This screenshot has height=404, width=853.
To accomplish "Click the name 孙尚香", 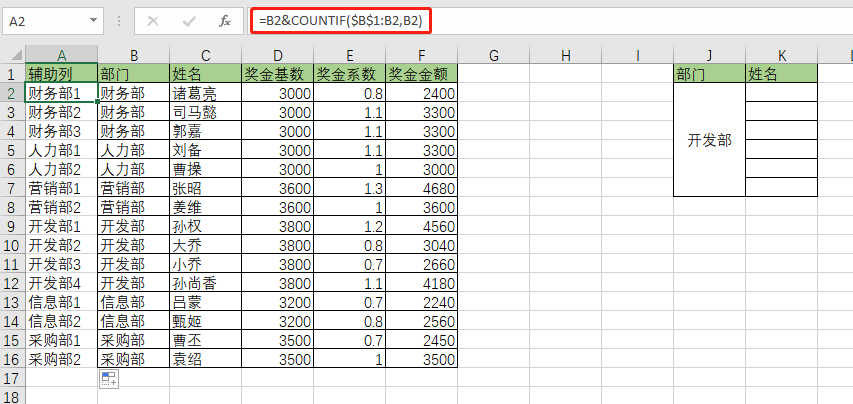I will point(194,283).
